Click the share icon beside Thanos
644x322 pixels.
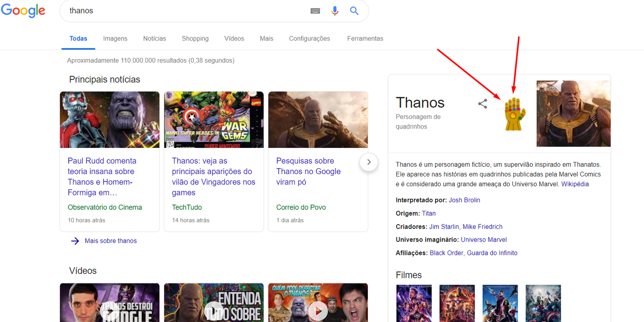483,104
